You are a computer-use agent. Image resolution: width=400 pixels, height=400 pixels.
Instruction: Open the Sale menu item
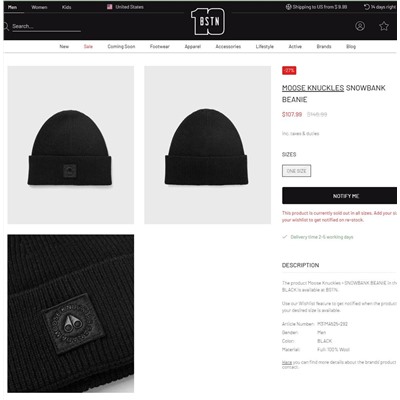(88, 46)
